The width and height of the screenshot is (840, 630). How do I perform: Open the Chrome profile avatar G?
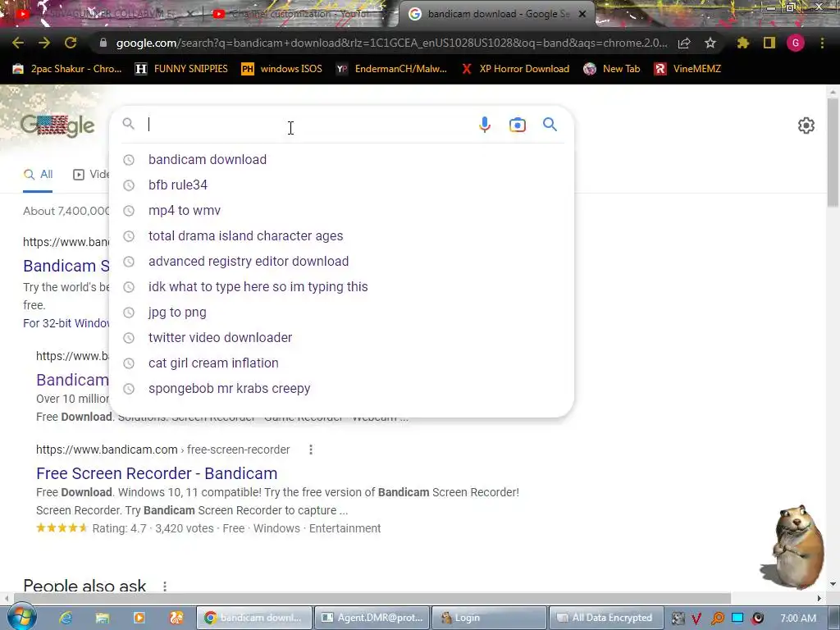(x=796, y=43)
